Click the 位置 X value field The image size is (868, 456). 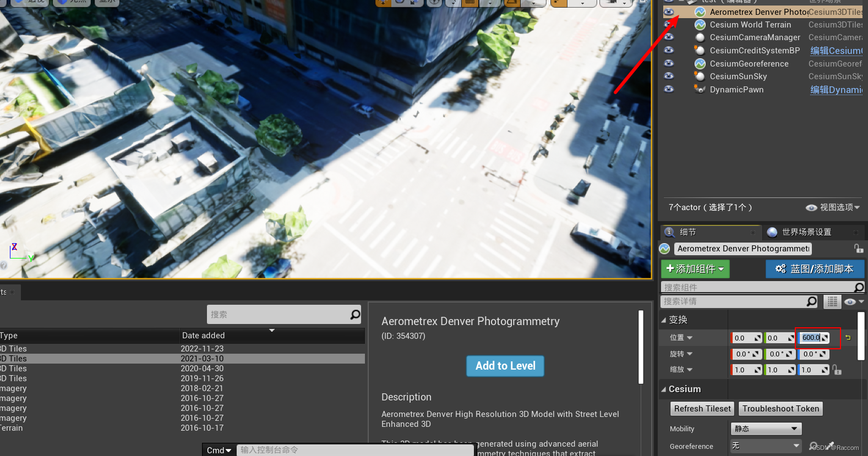click(747, 338)
